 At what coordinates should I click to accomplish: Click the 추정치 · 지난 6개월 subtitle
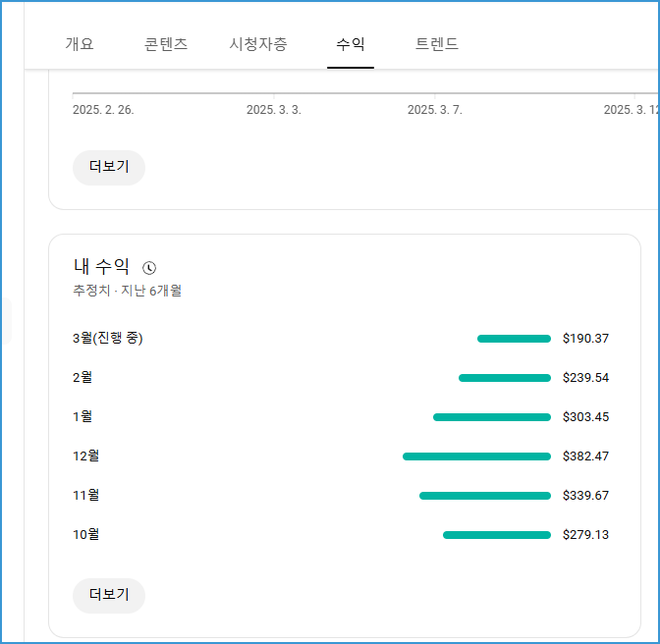tap(127, 291)
